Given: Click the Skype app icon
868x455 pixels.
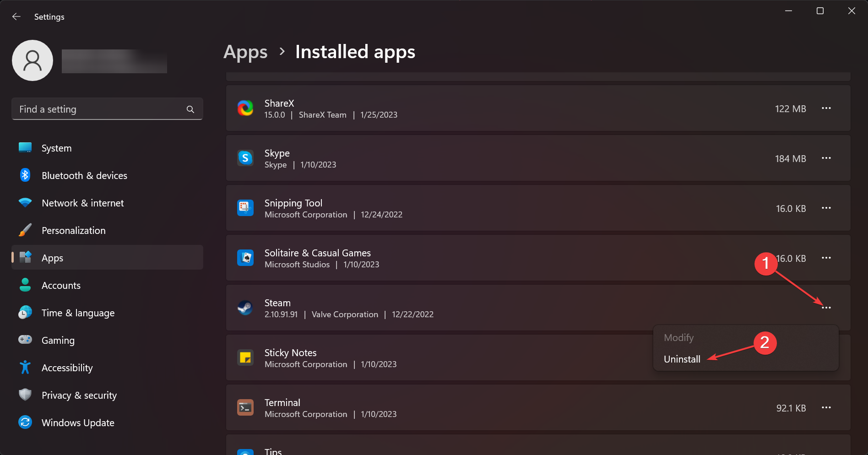Looking at the screenshot, I should tap(245, 158).
